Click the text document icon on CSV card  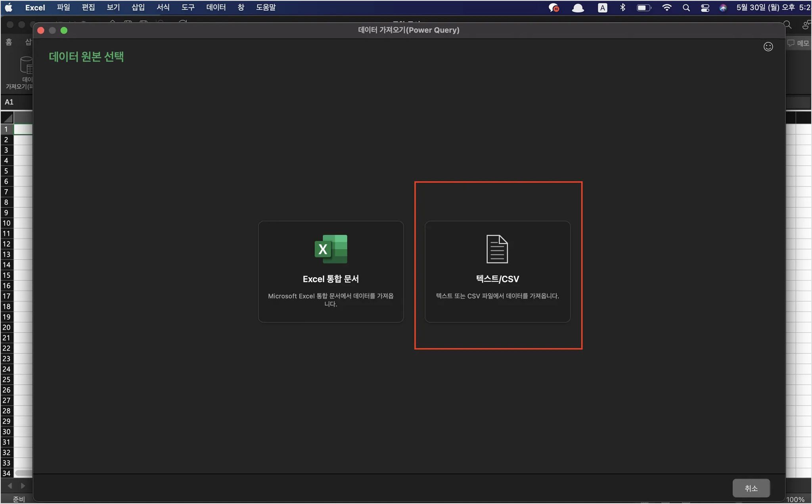tap(497, 249)
